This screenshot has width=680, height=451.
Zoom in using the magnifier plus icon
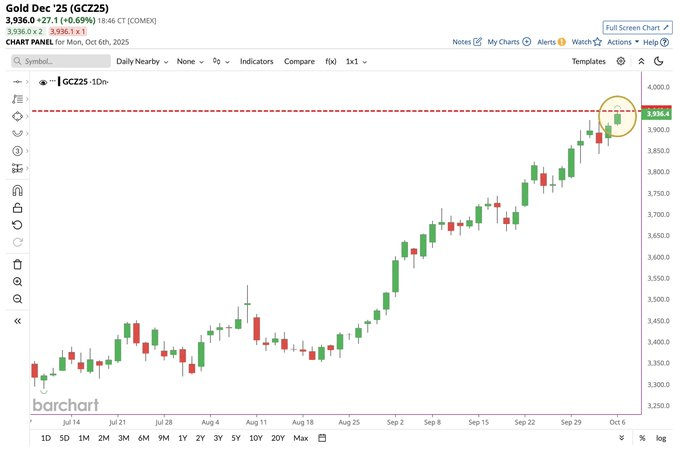17,282
